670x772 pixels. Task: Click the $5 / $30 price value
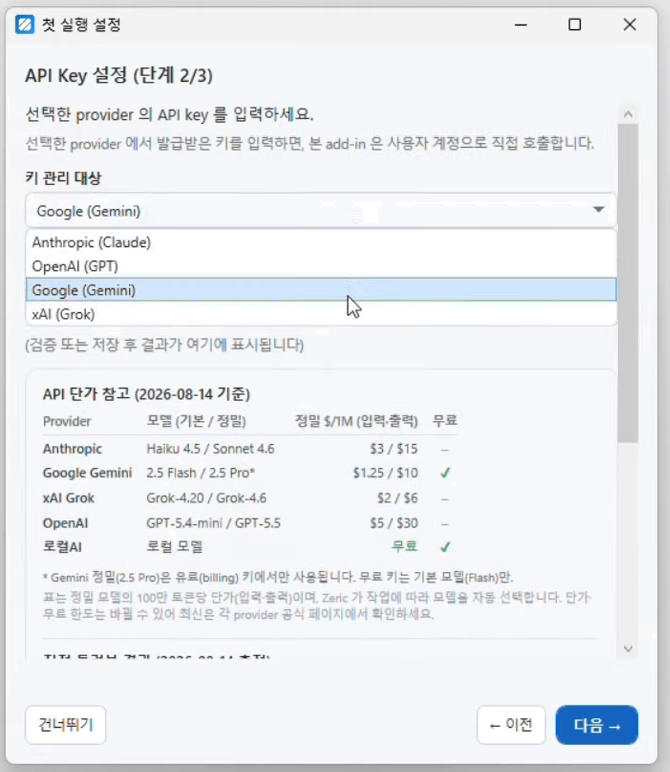pos(394,523)
